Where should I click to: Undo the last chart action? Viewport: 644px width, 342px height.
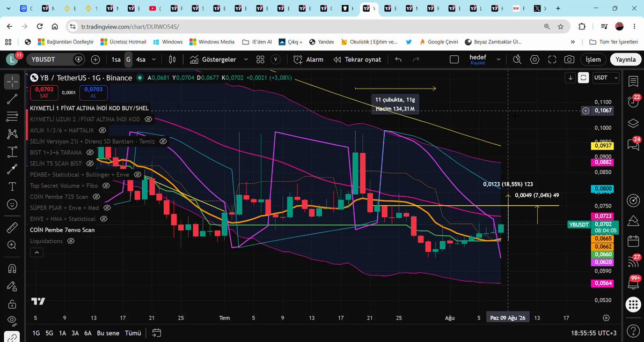[x=398, y=60]
